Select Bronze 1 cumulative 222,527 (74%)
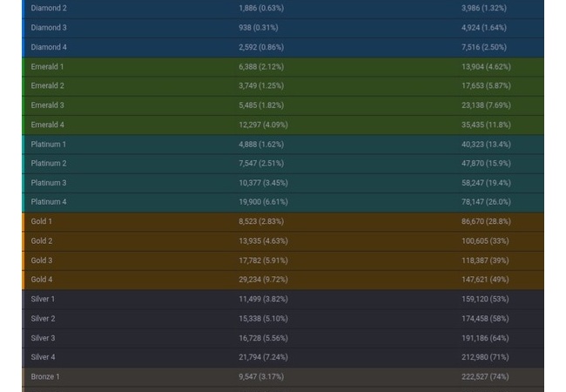Screen dimensions: 566x392 click(485, 377)
